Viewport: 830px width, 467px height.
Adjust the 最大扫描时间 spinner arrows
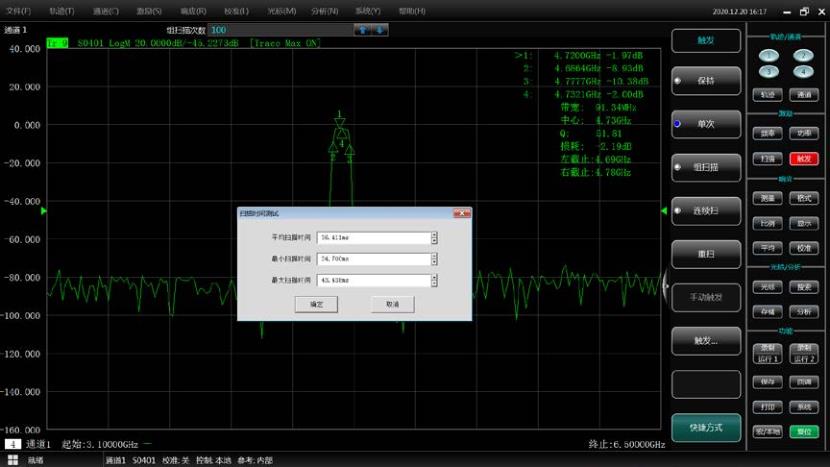pos(434,280)
